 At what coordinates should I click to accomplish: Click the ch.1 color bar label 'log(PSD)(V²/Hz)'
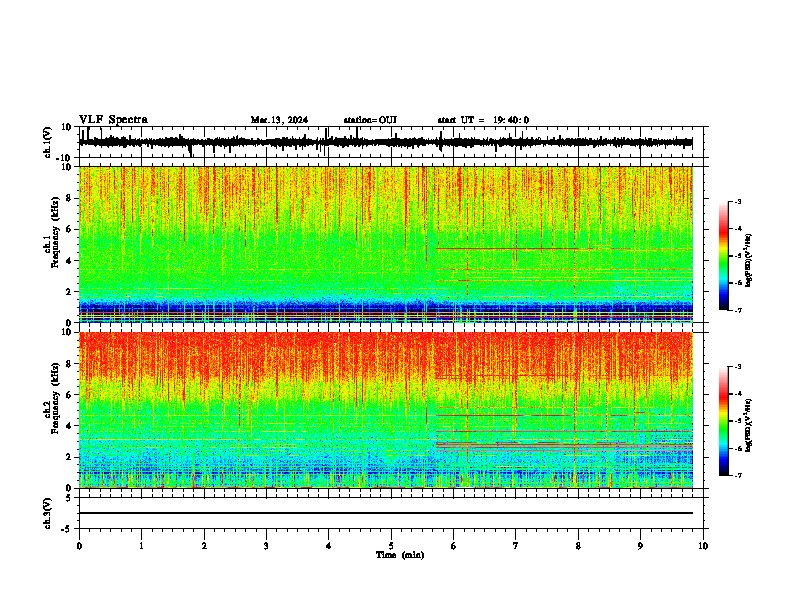pyautogui.click(x=749, y=260)
